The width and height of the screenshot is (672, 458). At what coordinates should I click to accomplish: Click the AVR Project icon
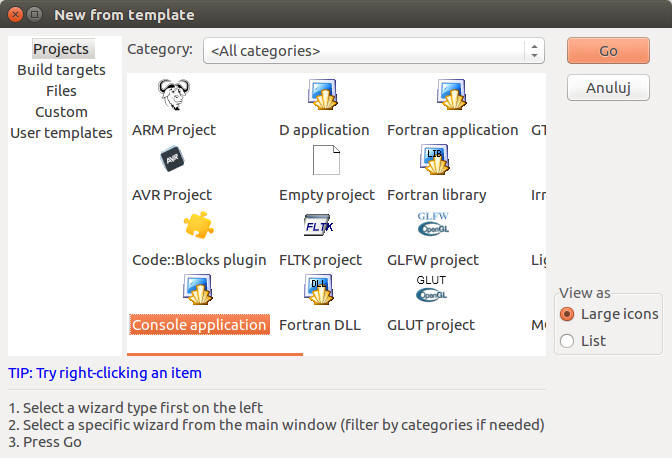pyautogui.click(x=172, y=161)
